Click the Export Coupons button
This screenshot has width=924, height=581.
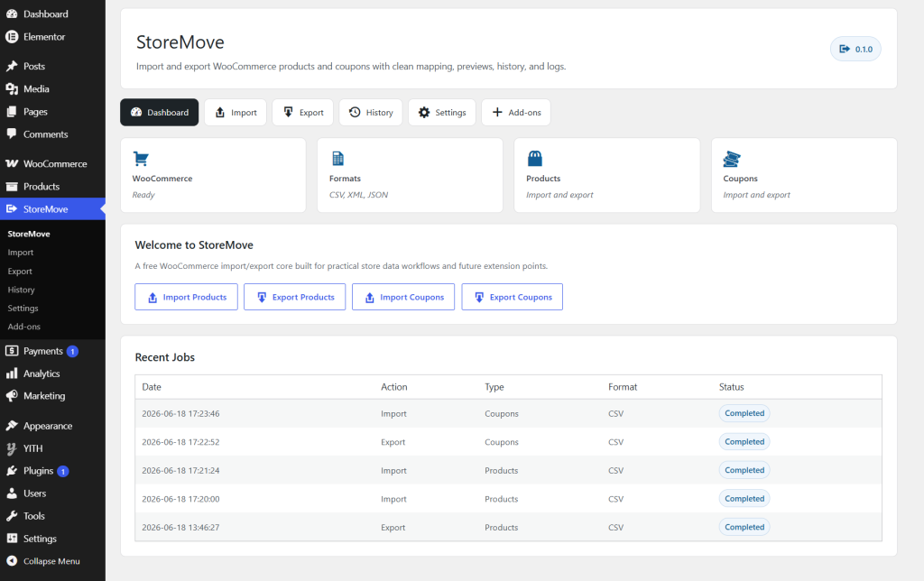(513, 297)
